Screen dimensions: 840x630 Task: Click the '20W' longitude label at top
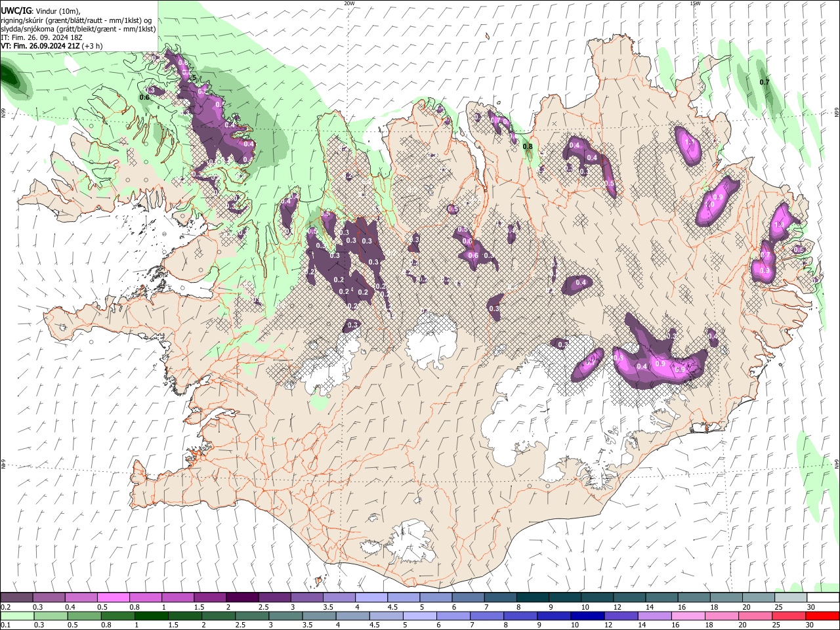pyautogui.click(x=349, y=3)
